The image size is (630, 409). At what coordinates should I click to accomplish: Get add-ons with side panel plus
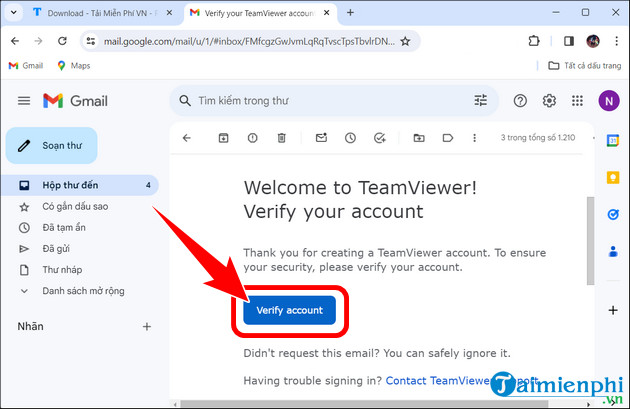613,310
